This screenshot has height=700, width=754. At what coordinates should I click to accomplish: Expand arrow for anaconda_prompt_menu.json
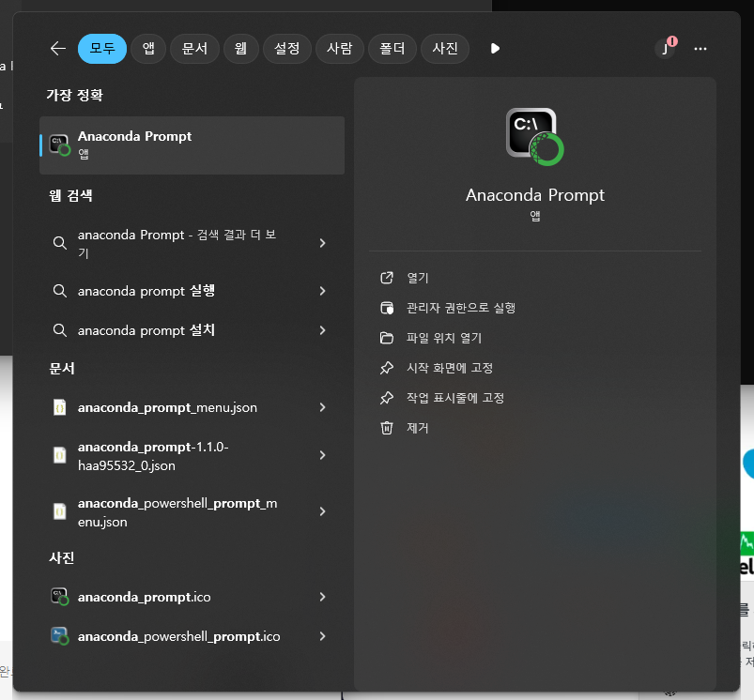tap(323, 407)
